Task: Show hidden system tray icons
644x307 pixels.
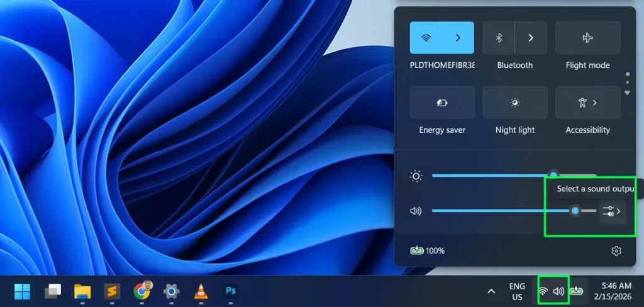Action: point(491,291)
